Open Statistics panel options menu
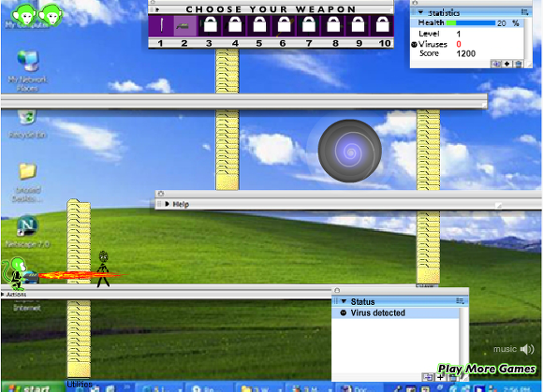543x392 pixels. coord(524,12)
